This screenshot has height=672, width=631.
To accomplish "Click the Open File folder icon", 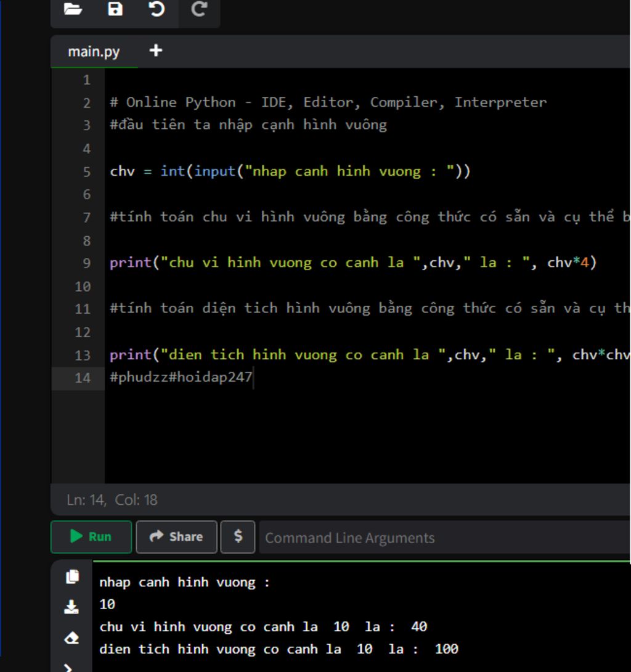I will coord(73,9).
